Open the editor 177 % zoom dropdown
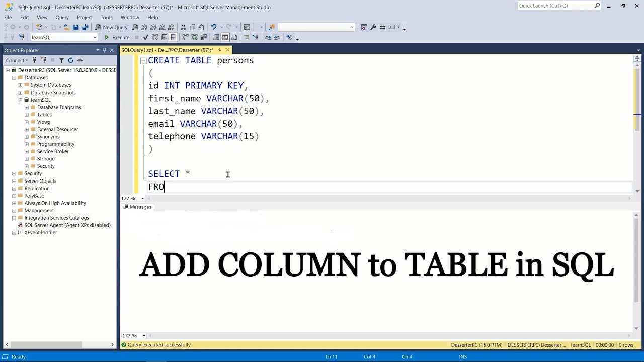This screenshot has width=644, height=362. 142,199
